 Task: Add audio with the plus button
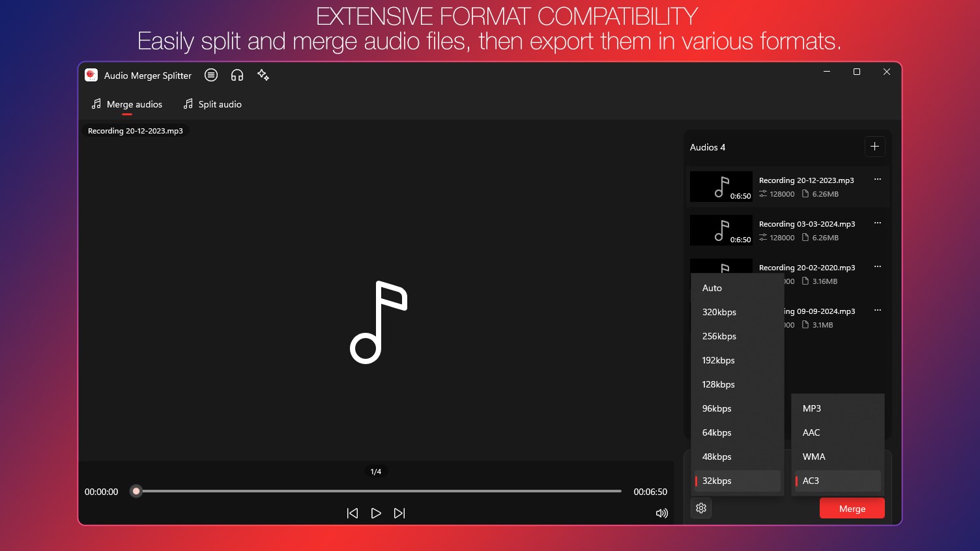coord(874,147)
